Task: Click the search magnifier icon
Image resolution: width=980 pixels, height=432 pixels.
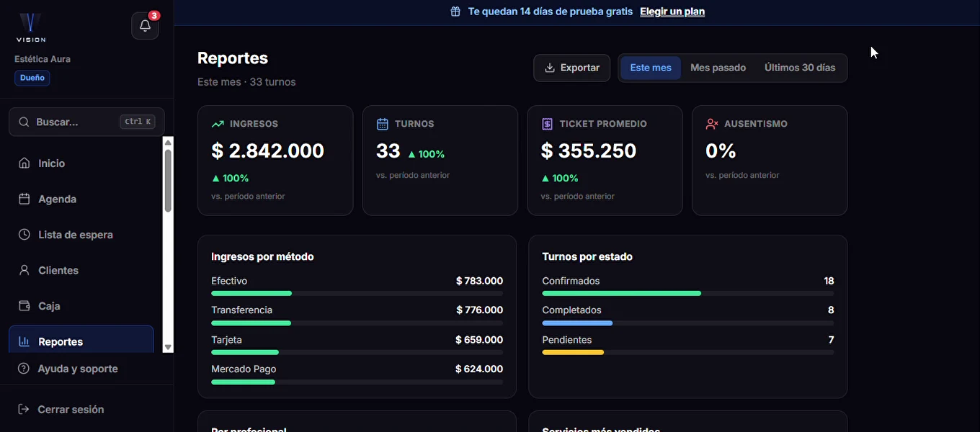Action: pyautogui.click(x=24, y=122)
